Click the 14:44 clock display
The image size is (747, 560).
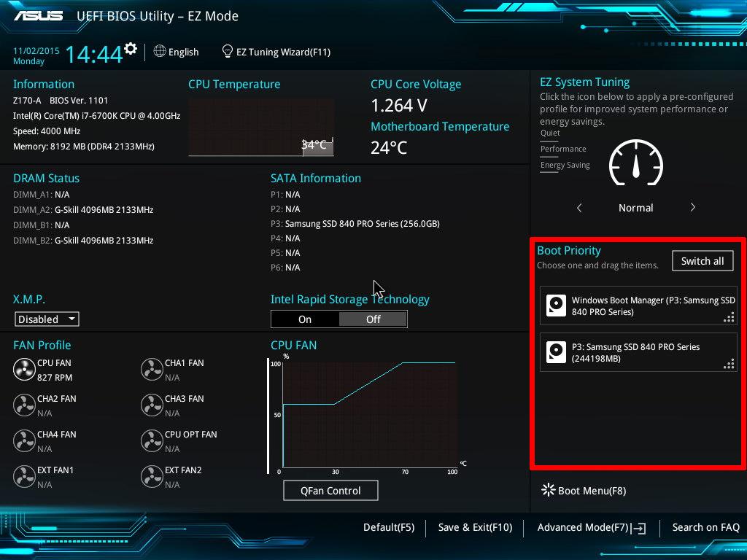pos(94,54)
